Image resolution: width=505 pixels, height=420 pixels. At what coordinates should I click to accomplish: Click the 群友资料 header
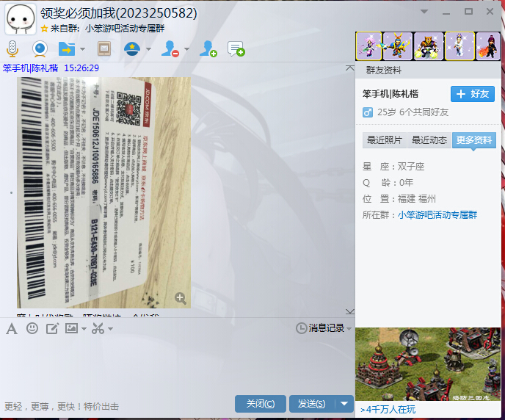point(384,70)
